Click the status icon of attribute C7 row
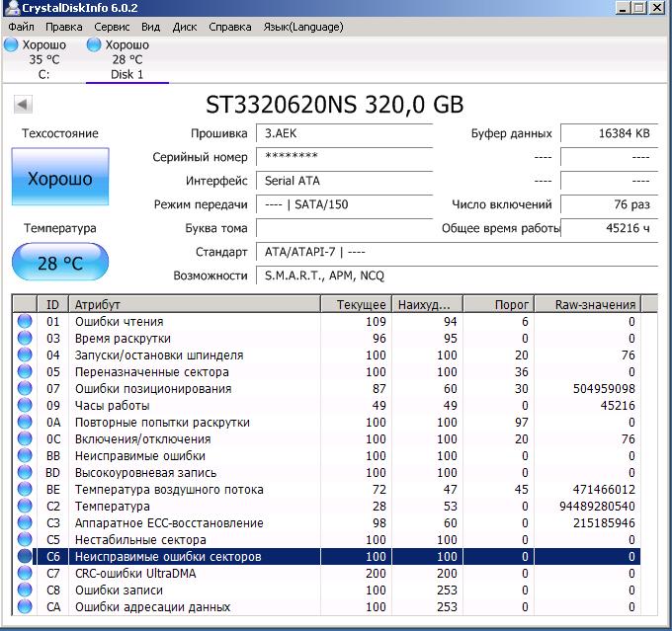672x631 pixels. (25, 573)
